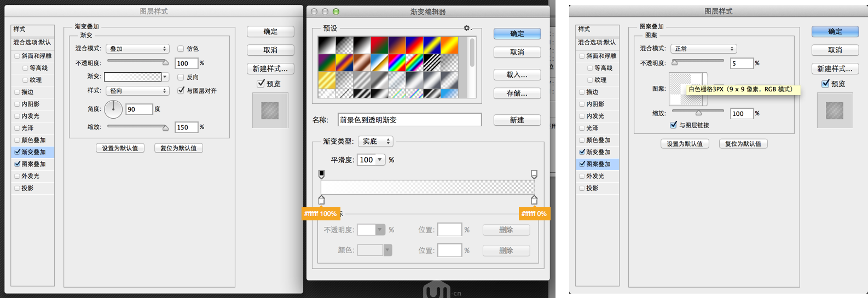Select the black diagonal stripes preset

(x=432, y=62)
